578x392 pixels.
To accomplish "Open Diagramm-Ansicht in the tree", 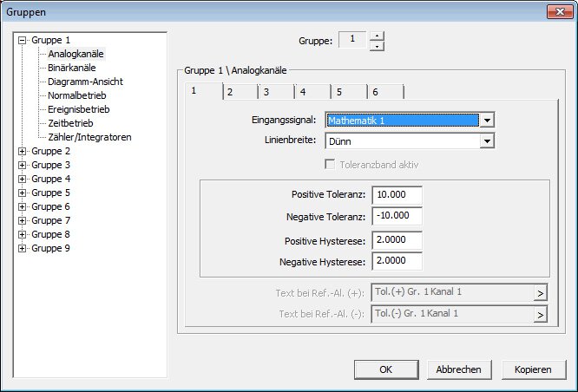I will 85,82.
